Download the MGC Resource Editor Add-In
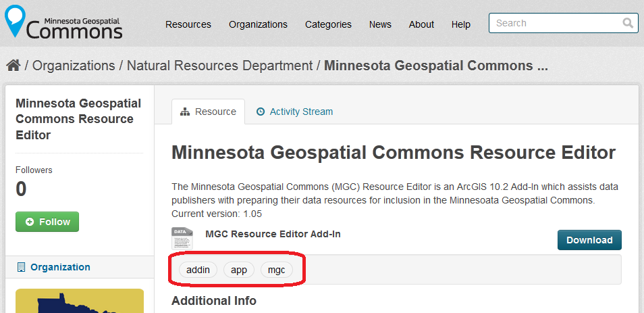This screenshot has height=313, width=644. tap(589, 240)
